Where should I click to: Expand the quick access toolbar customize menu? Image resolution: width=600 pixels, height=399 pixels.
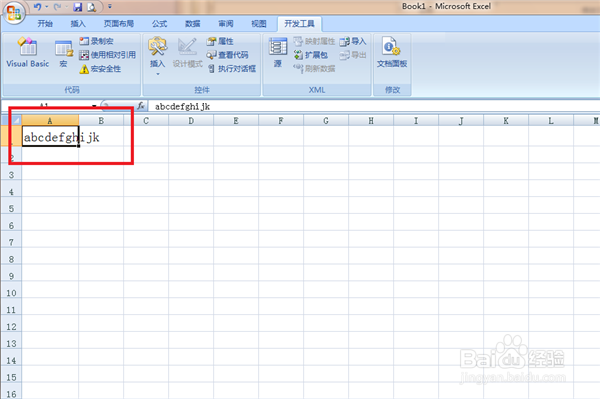tap(110, 7)
